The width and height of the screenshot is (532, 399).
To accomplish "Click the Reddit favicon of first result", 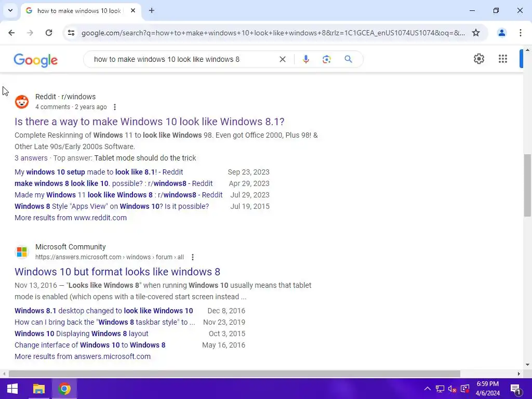I will coord(22,102).
